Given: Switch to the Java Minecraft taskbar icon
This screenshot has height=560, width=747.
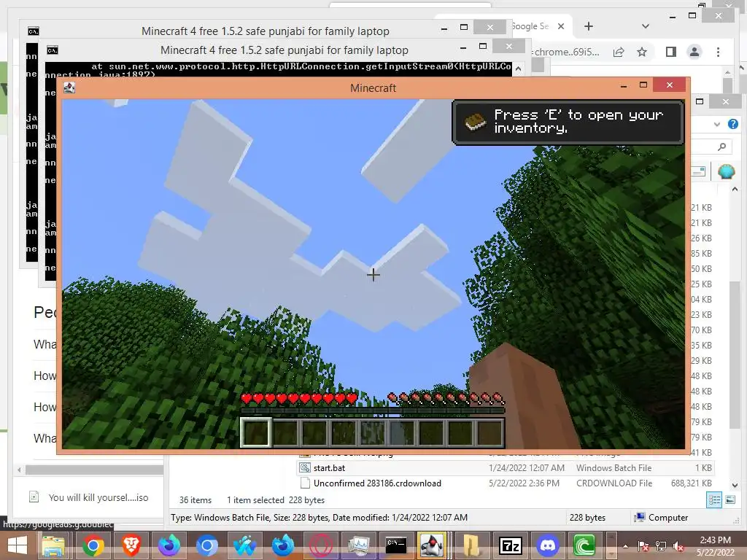Looking at the screenshot, I should pos(433,545).
